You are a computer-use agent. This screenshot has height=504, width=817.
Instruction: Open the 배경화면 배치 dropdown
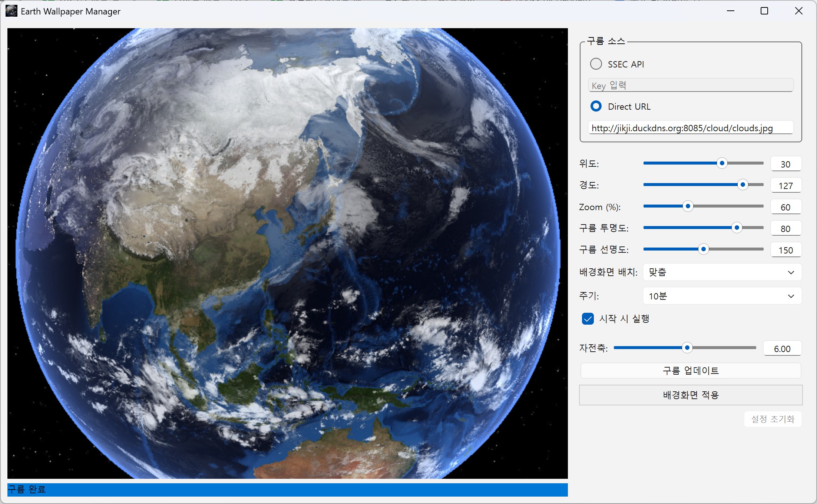pyautogui.click(x=722, y=272)
